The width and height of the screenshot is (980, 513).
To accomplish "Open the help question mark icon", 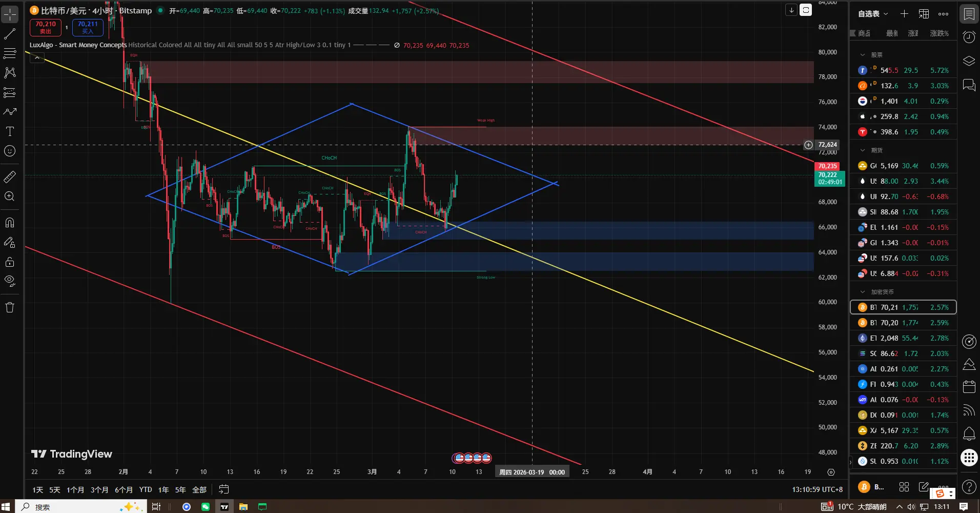I will pos(969,486).
